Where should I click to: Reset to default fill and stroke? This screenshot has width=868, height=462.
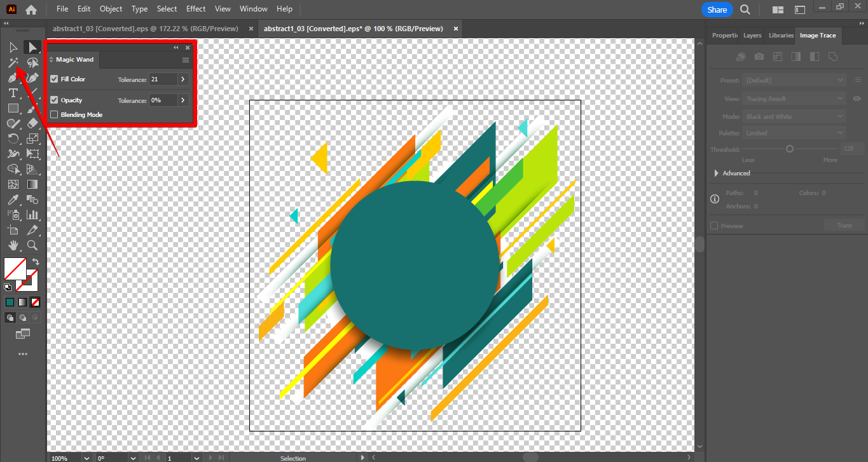8,287
